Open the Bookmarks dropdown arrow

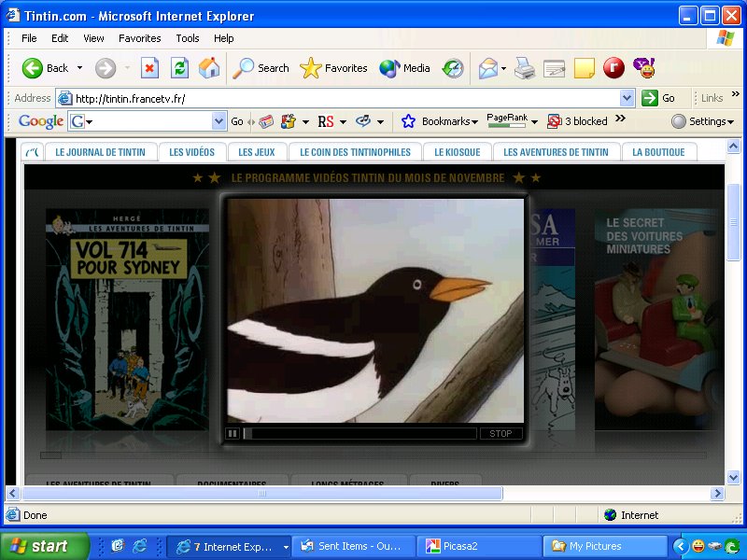pyautogui.click(x=474, y=122)
